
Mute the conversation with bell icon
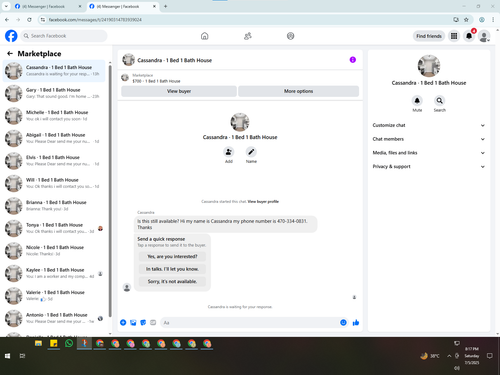tap(417, 100)
